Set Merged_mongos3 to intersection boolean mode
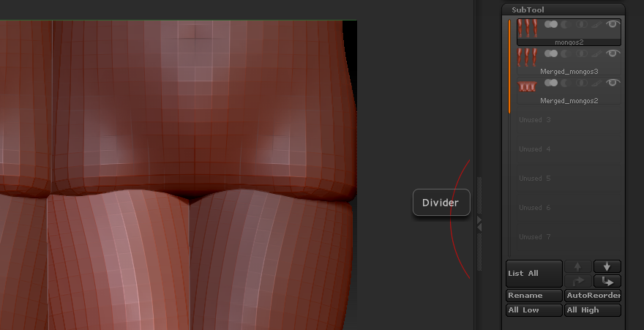Image resolution: width=644 pixels, height=330 pixels. pyautogui.click(x=582, y=53)
